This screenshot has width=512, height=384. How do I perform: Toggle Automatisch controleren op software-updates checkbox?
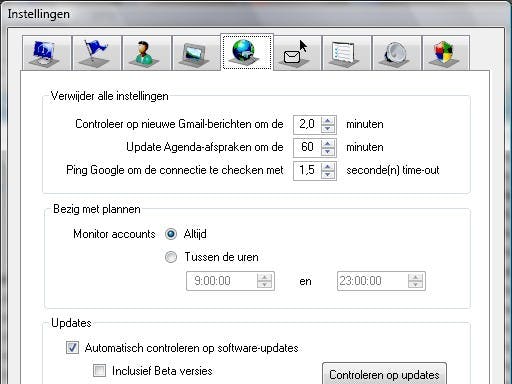72,348
